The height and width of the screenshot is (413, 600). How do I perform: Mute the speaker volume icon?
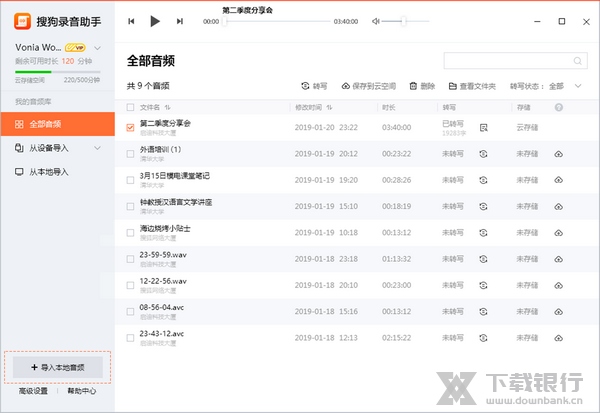[x=375, y=21]
